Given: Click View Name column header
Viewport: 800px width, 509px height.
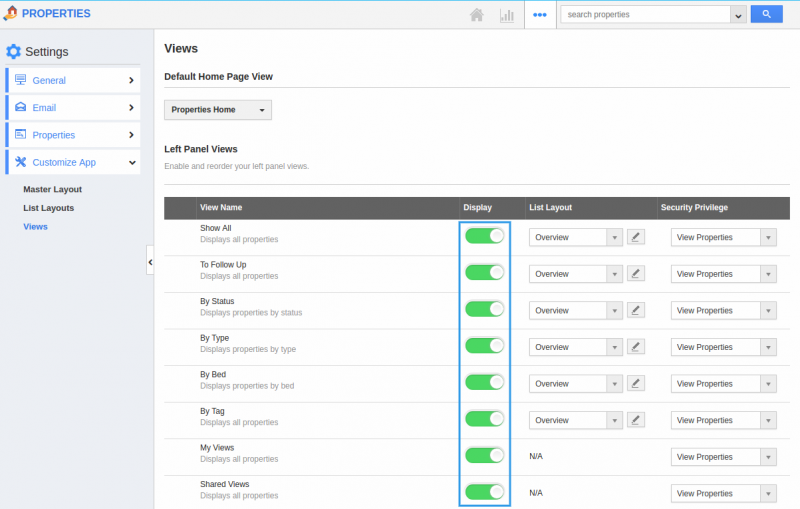Looking at the screenshot, I should click(x=221, y=208).
